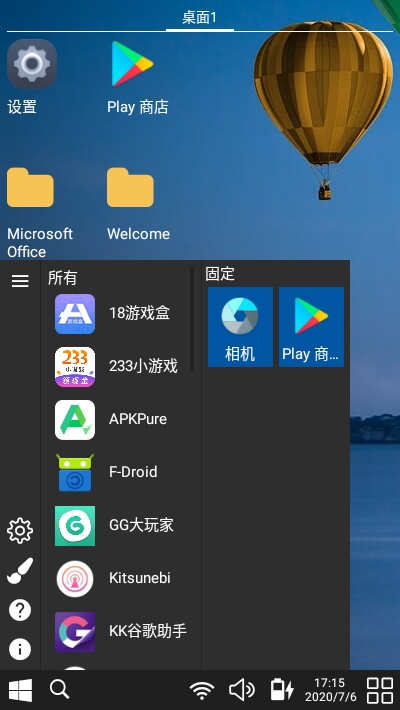Expand the hamburger menu in start panel
Screen dimensions: 400x710
[x=20, y=281]
